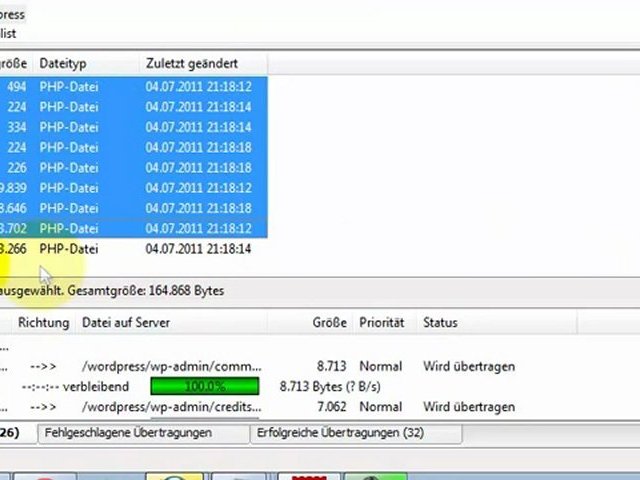Screen dimensions: 640x480
Task: Click the 9.839 size PHP file row
Action: click(x=68, y=188)
